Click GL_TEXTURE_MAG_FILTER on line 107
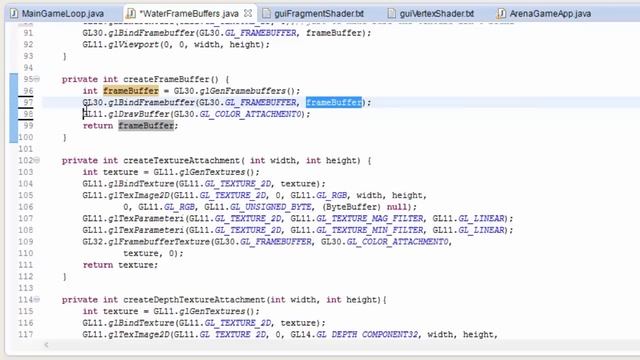The width and height of the screenshot is (640, 360). click(370, 218)
